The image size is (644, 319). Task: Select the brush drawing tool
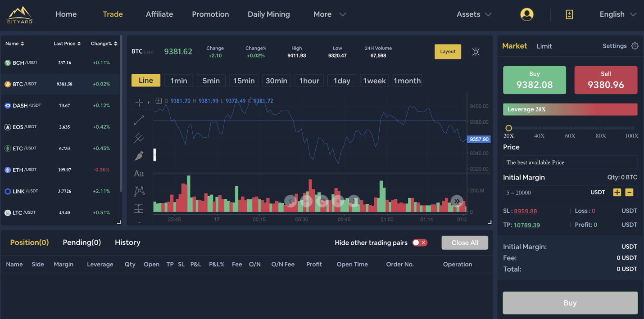139,156
